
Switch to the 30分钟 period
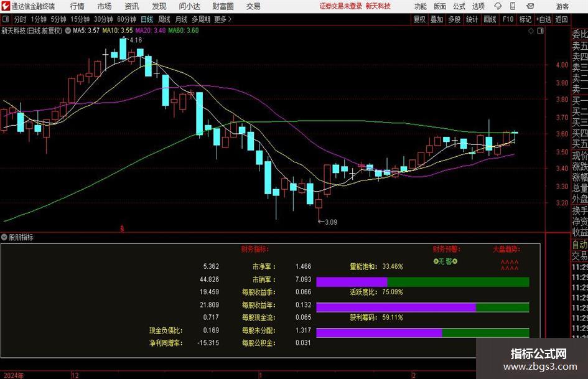click(x=103, y=19)
